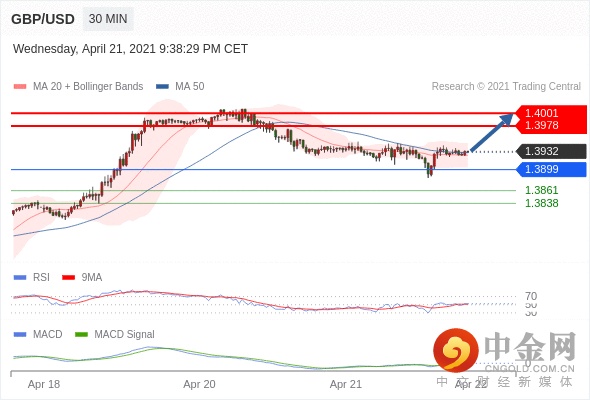This screenshot has width=590, height=400.
Task: Click the MACD blue legend swatch
Action: (x=20, y=335)
